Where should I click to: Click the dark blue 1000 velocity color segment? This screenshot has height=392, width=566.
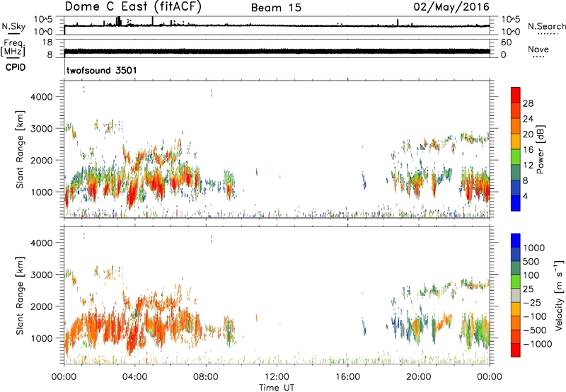point(516,241)
